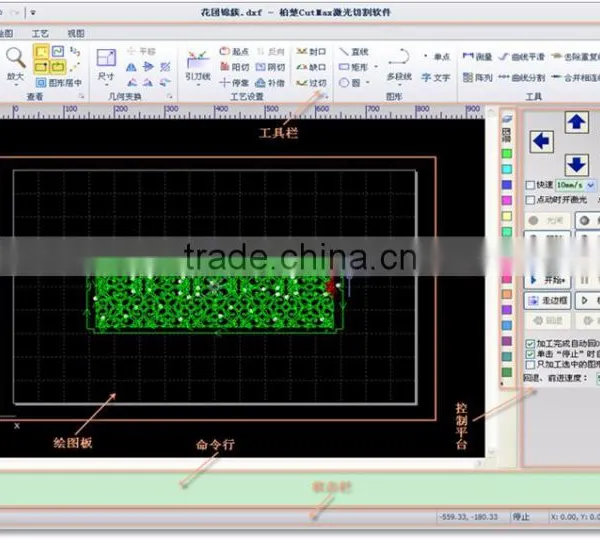The width and height of the screenshot is (600, 539).
Task: Select the 多段线 polyline tool
Action: (x=399, y=64)
